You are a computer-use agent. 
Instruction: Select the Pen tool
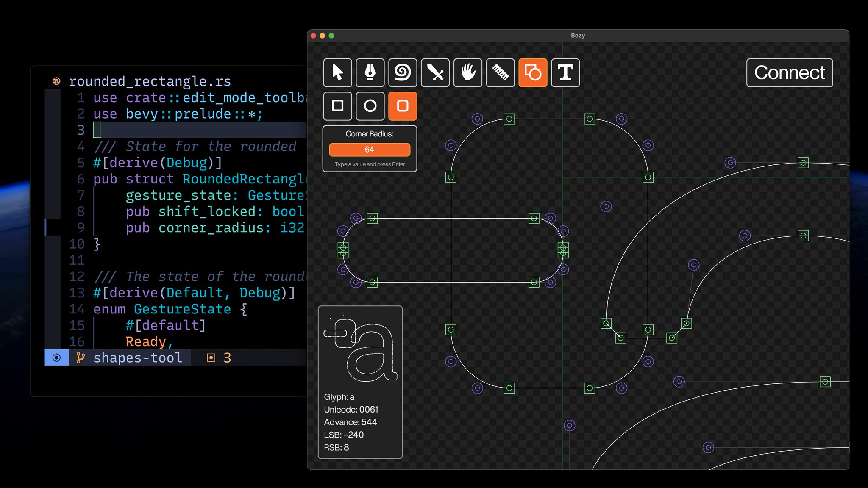[370, 72]
